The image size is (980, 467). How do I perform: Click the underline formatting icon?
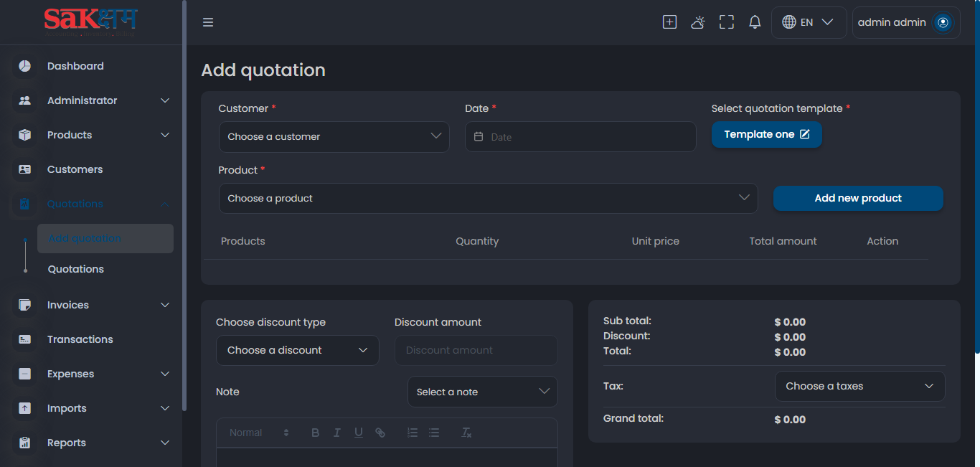[359, 433]
